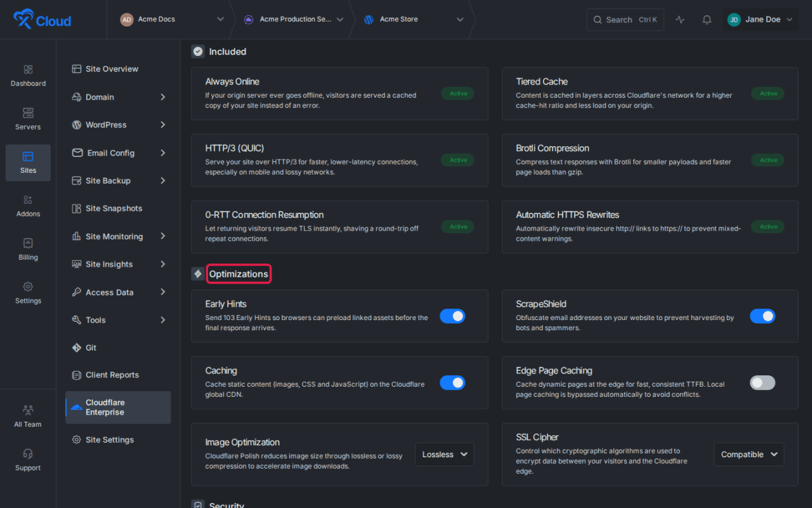The height and width of the screenshot is (508, 812).
Task: Go to the Billing icon
Action: coord(28,243)
